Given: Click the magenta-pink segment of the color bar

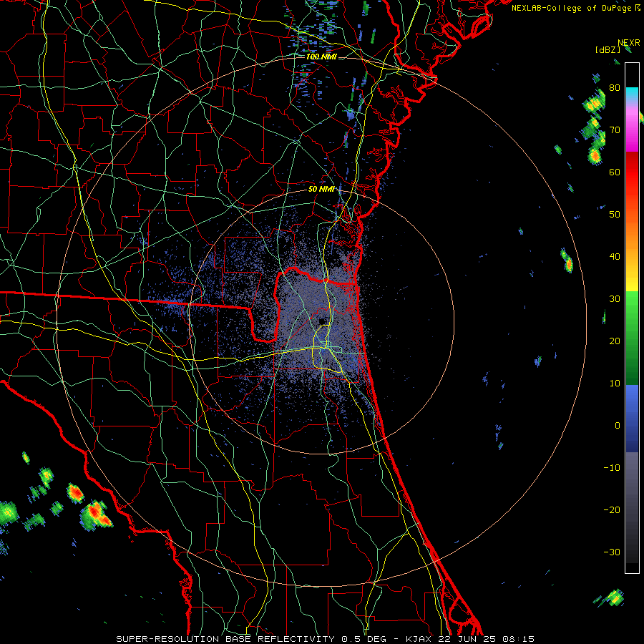Looking at the screenshot, I should (x=632, y=130).
